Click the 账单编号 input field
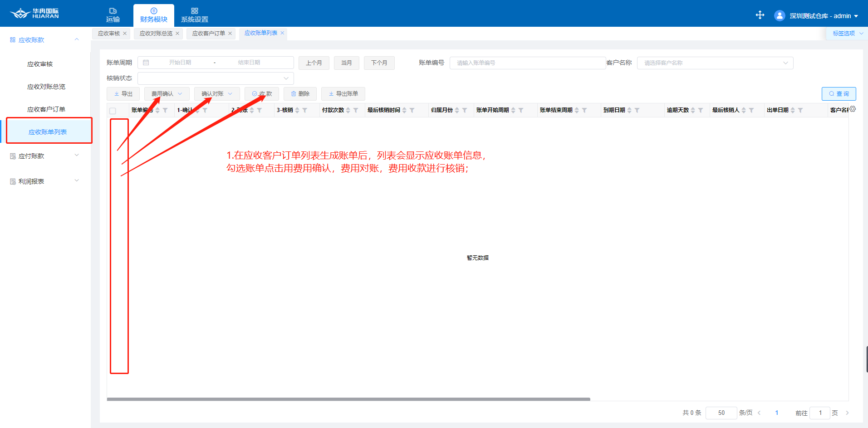Image resolution: width=868 pixels, height=428 pixels. (527, 63)
